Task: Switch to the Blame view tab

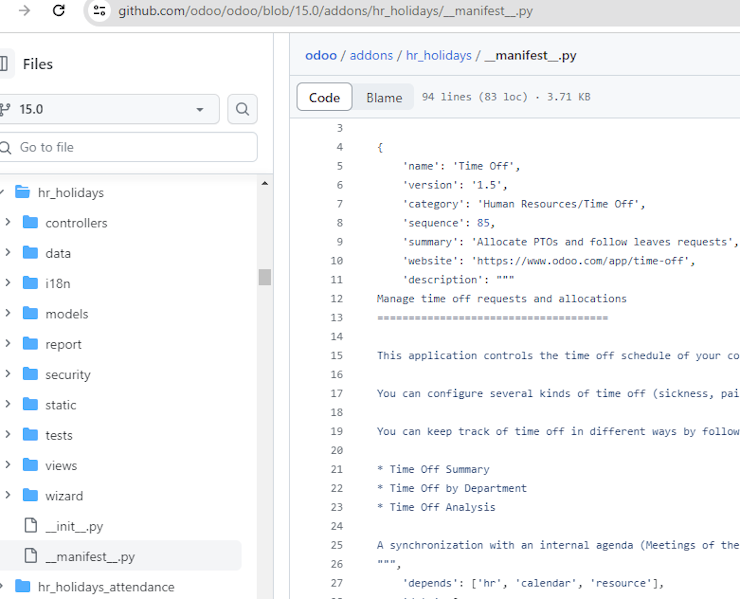Action: 384,97
